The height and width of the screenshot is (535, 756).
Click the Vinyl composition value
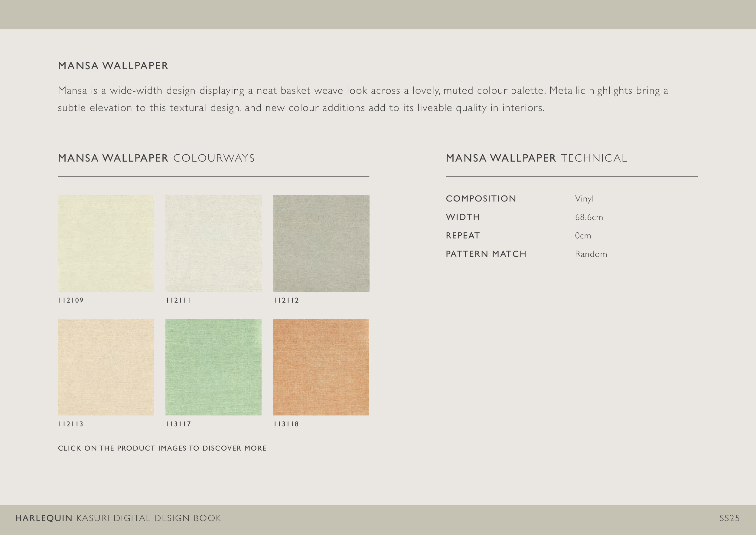click(x=584, y=199)
